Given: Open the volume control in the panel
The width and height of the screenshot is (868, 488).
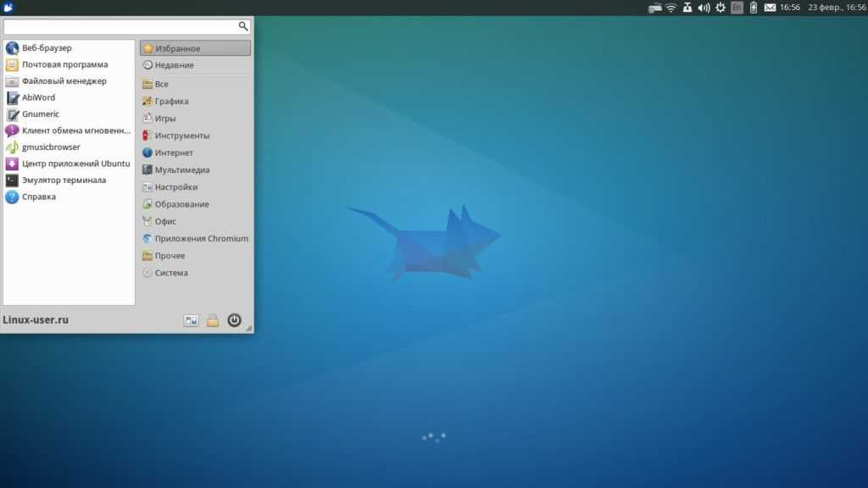Looking at the screenshot, I should click(704, 8).
